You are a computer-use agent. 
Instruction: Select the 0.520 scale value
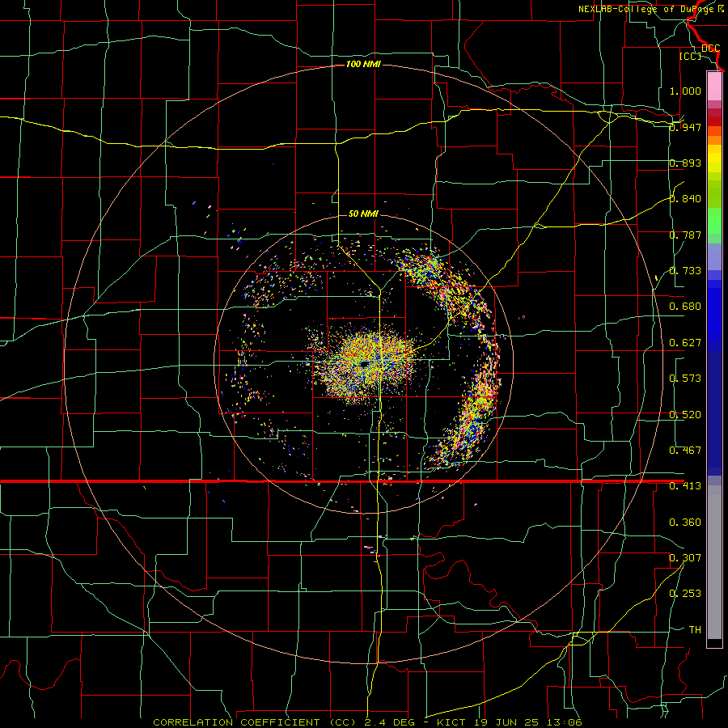pyautogui.click(x=685, y=415)
